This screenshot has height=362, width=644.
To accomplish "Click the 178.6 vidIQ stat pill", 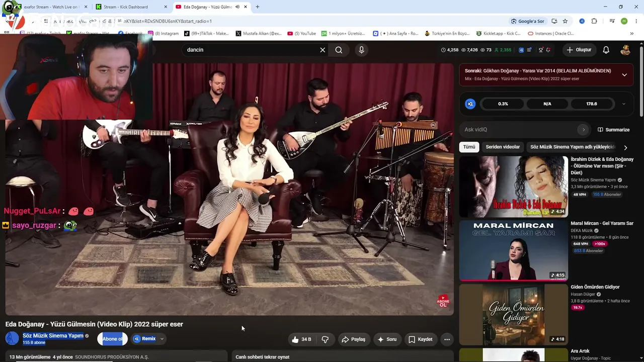I will (x=592, y=104).
